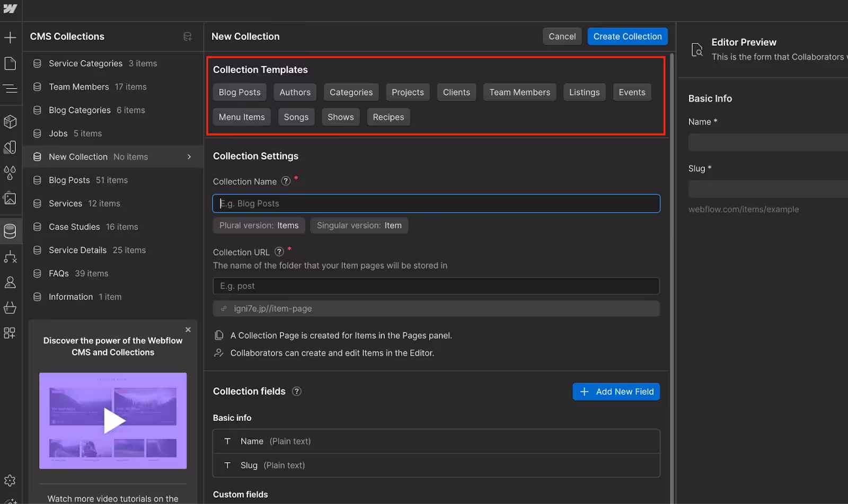Open the Logic flow icon
This screenshot has height=504, width=848.
pos(10,257)
